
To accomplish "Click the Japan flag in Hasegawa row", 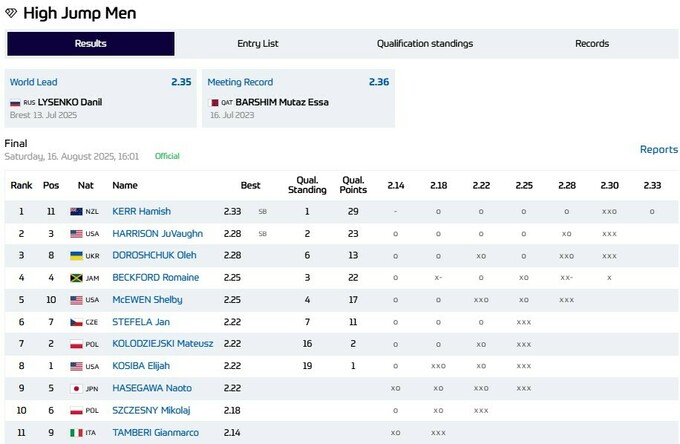I will 76,388.
